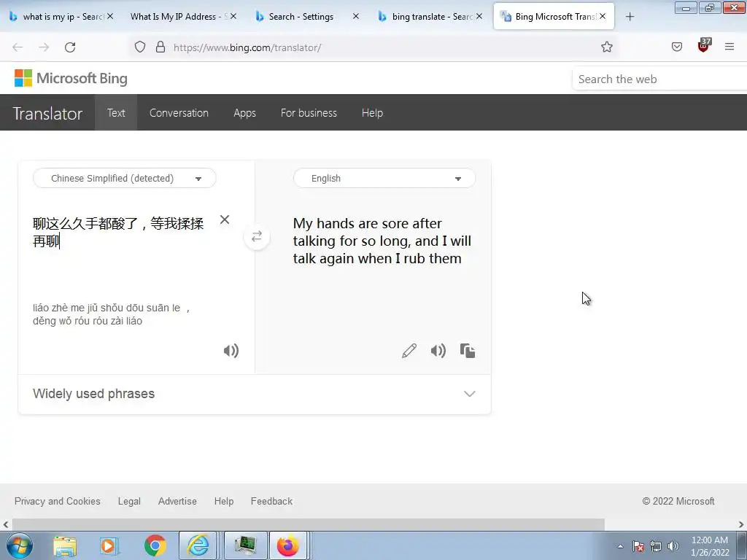The height and width of the screenshot is (560, 747).
Task: Switch to the 'bing translate' tab
Action: coord(431,17)
